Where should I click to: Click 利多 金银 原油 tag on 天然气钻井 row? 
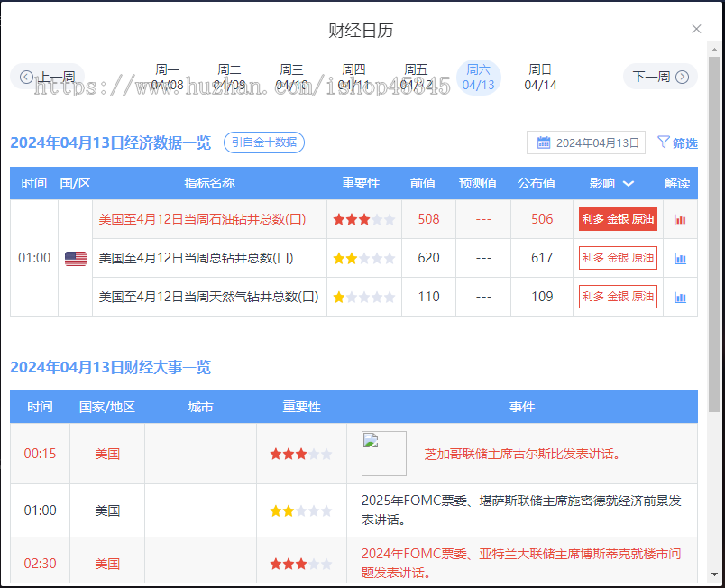(619, 297)
